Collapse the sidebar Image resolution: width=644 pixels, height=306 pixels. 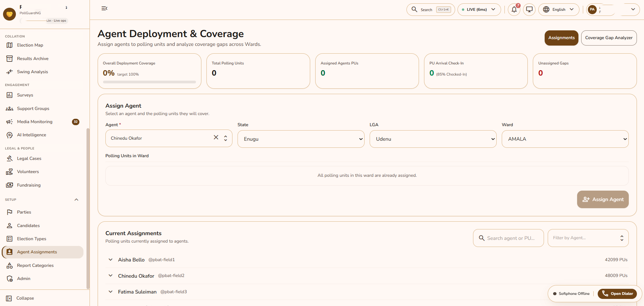point(20,298)
